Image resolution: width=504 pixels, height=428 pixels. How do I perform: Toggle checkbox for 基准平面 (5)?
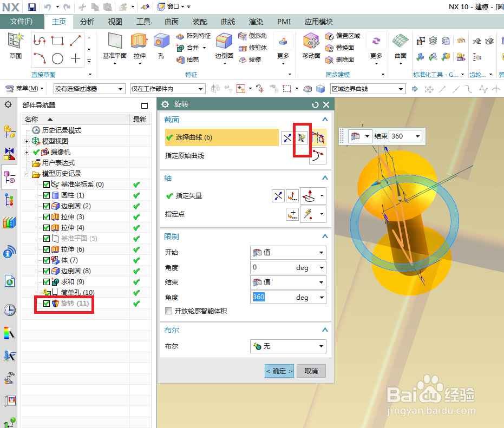point(47,239)
